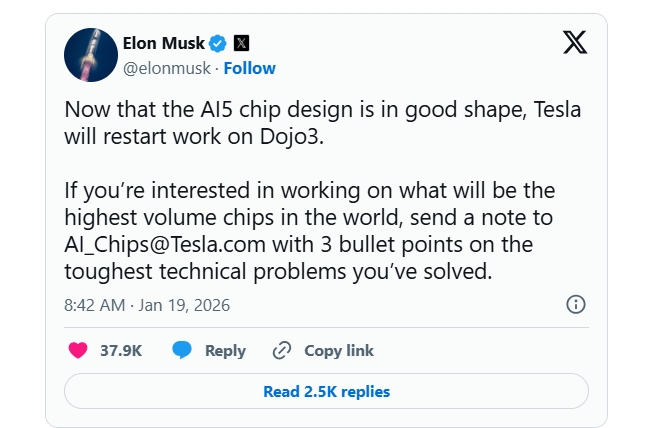Screen dimensions: 656x428
Task: Click the X logo in the top corner
Action: coord(575,43)
